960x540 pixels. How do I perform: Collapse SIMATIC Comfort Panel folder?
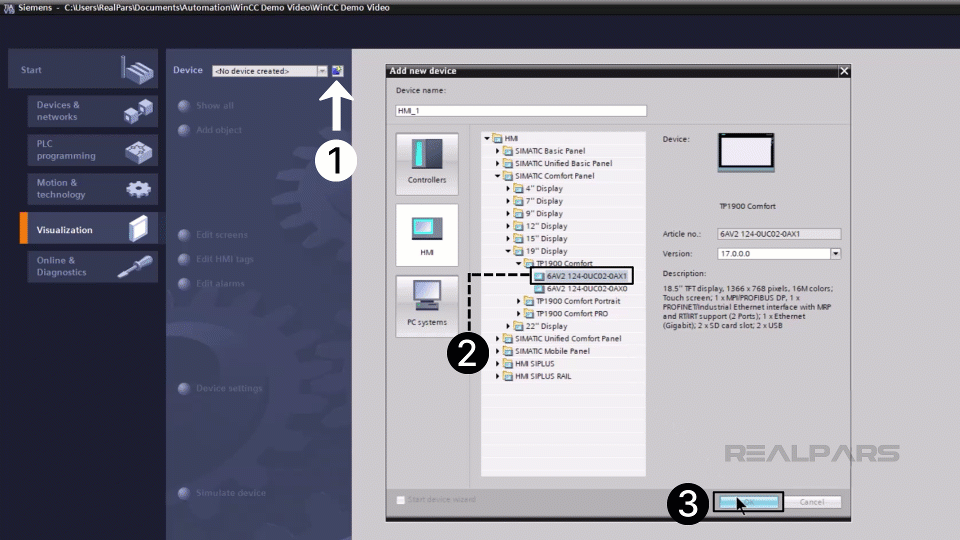click(498, 176)
